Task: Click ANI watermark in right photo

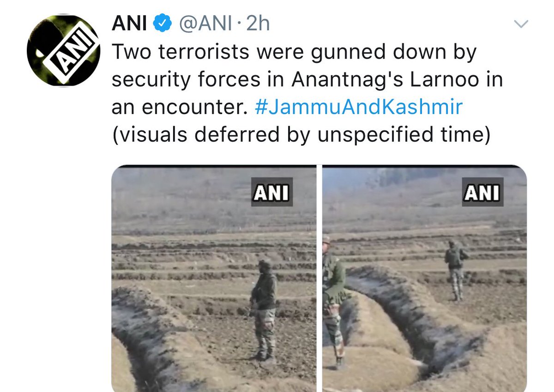Action: coord(482,192)
